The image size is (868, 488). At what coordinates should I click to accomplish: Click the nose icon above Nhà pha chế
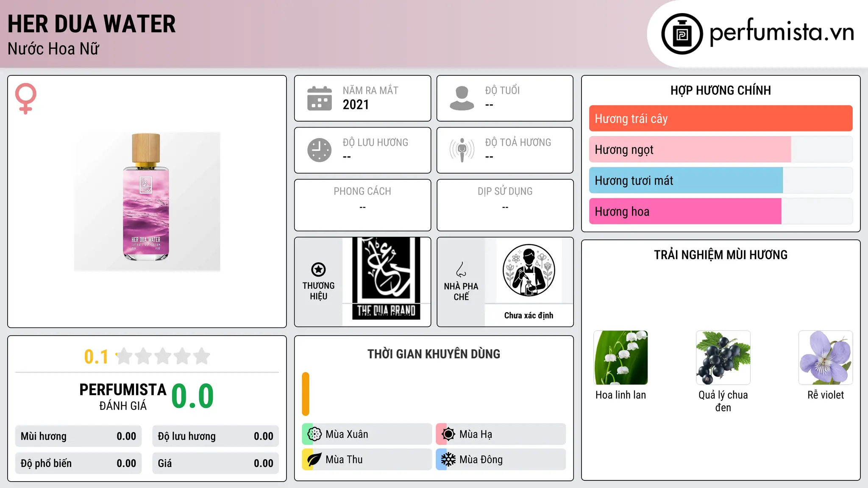(x=461, y=269)
